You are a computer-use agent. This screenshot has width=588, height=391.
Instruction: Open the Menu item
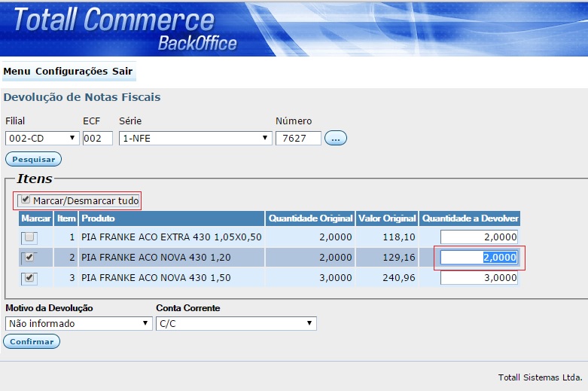(x=17, y=72)
